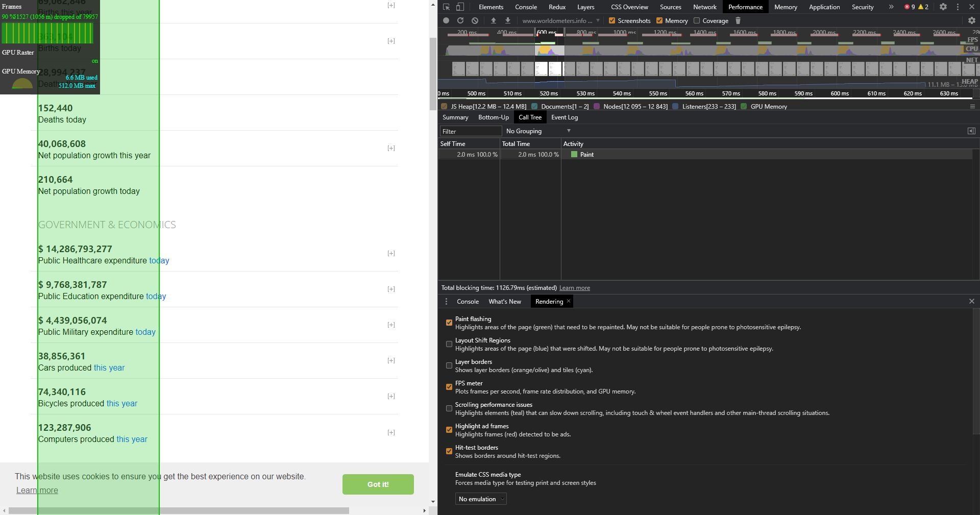Open the drawer kebab menu beside Console
Image resolution: width=980 pixels, height=515 pixels.
point(446,302)
